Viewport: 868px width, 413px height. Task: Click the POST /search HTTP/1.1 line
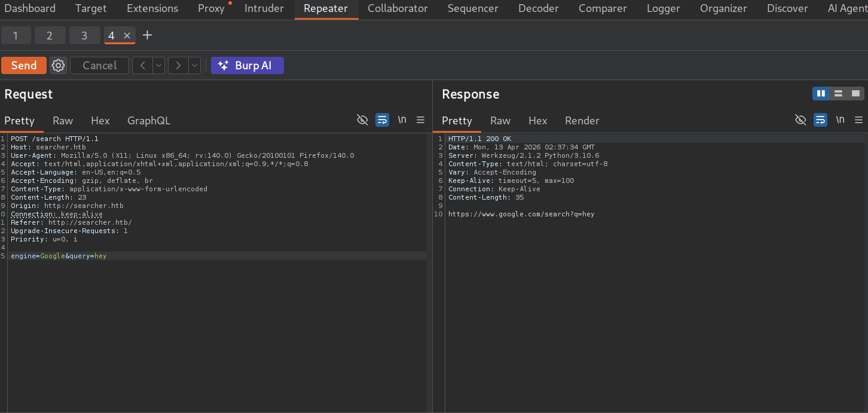(54, 139)
